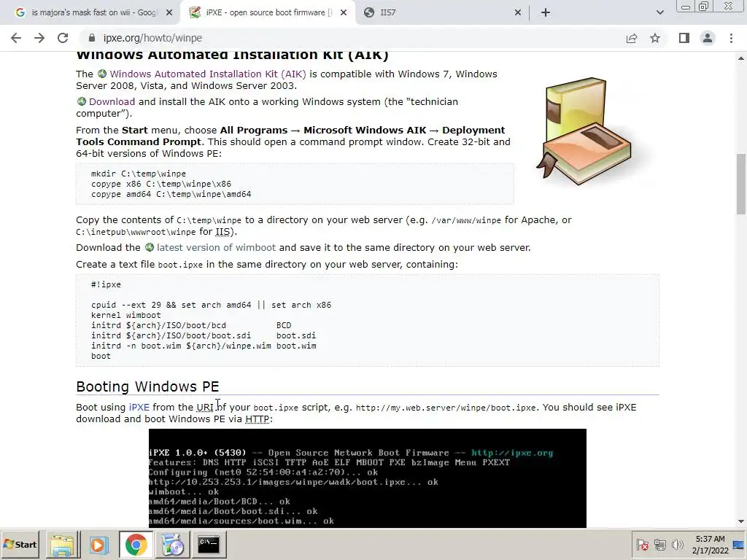Screen dimensions: 747x560
Task: Click the scrollbar up arrow
Action: click(741, 58)
